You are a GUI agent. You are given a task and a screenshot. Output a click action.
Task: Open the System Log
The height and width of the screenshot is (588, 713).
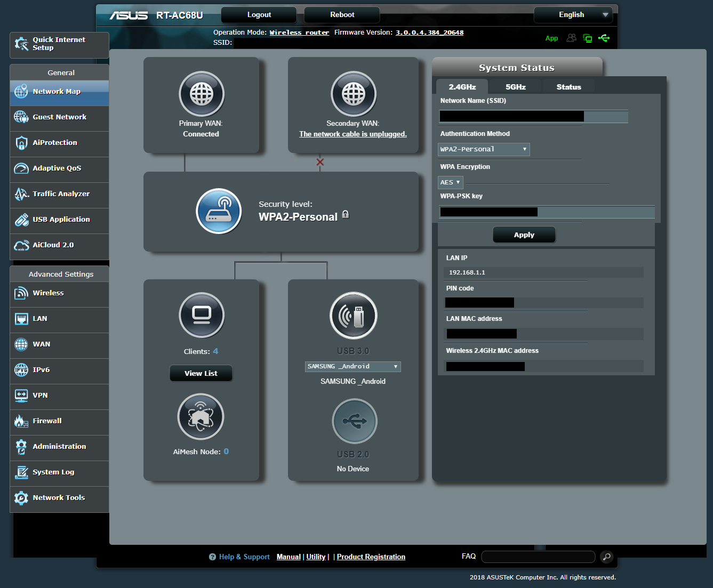click(59, 472)
